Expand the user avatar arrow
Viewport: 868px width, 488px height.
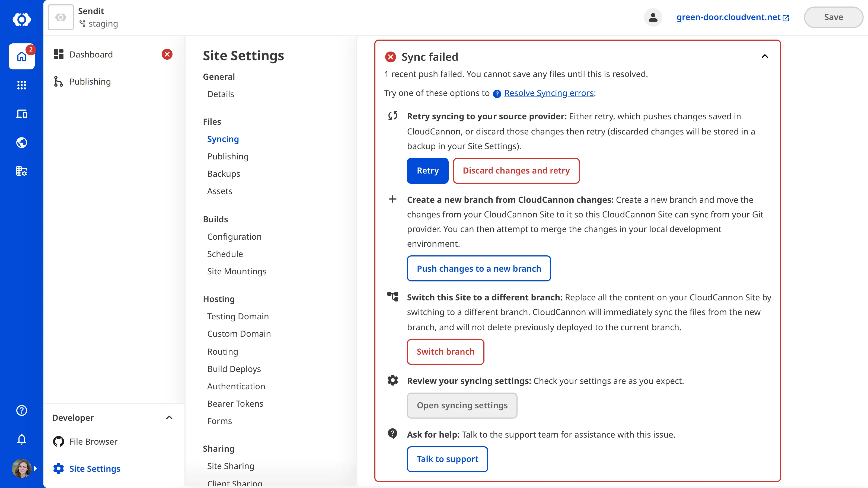tap(35, 468)
